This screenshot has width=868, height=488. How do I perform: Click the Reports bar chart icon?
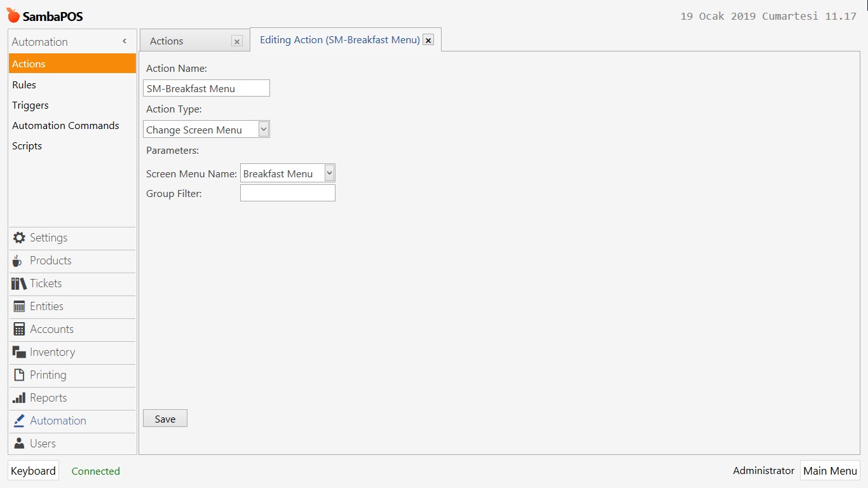18,398
